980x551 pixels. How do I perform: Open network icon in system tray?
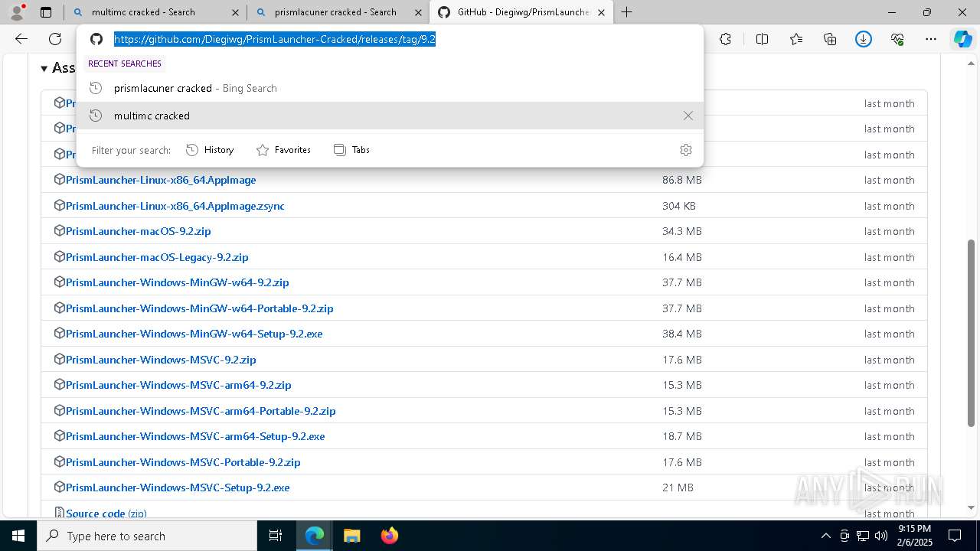(863, 536)
